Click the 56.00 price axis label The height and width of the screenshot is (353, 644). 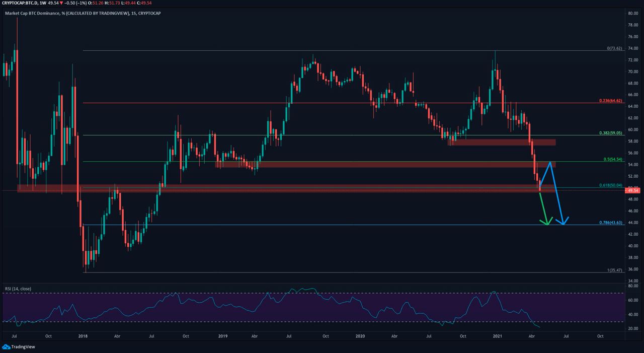tap(632, 153)
